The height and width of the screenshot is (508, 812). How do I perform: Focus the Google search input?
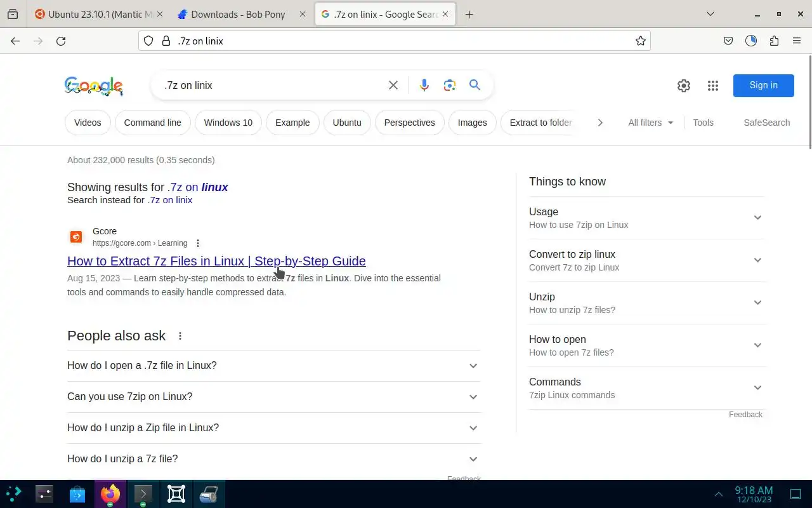[x=273, y=85]
